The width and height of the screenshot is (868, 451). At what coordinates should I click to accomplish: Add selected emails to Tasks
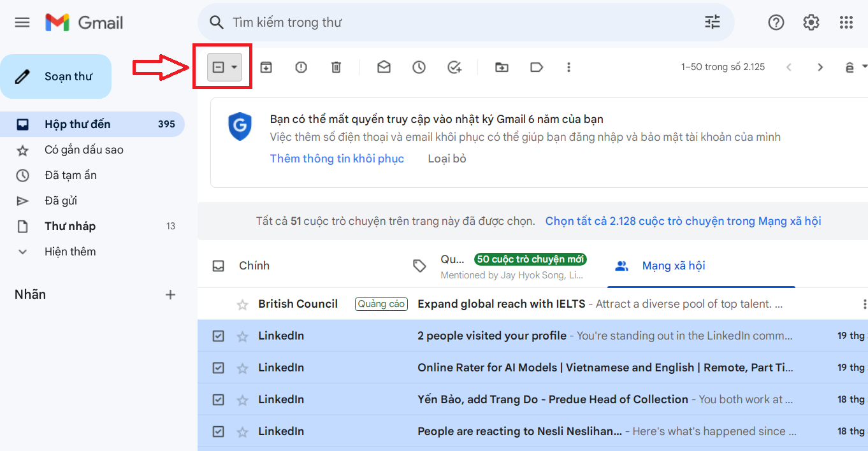tap(454, 66)
